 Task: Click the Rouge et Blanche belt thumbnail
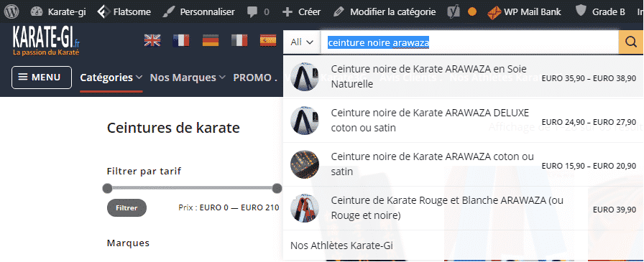coord(304,208)
